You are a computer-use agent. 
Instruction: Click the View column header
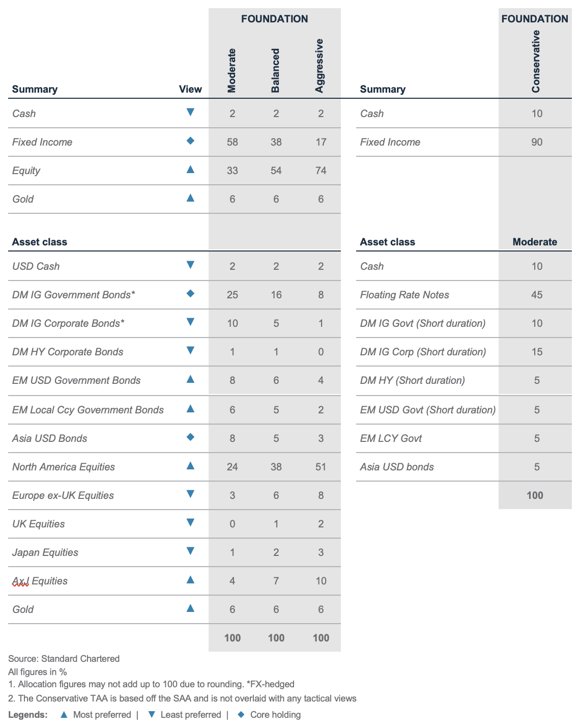[190, 89]
